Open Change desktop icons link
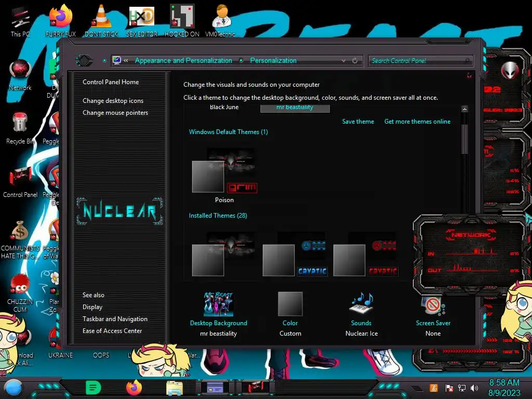Image resolution: width=532 pixels, height=399 pixels. pyautogui.click(x=113, y=101)
